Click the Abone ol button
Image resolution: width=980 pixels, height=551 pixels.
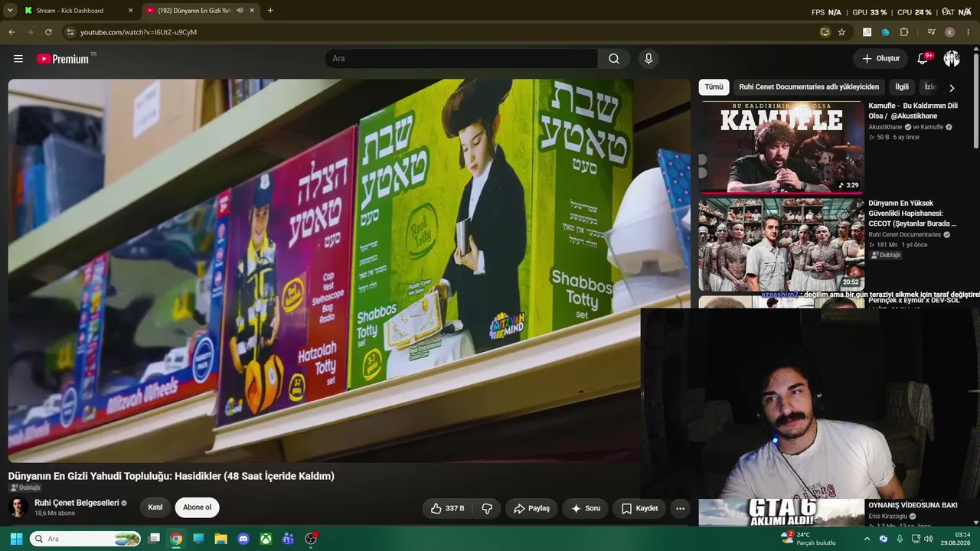point(197,507)
